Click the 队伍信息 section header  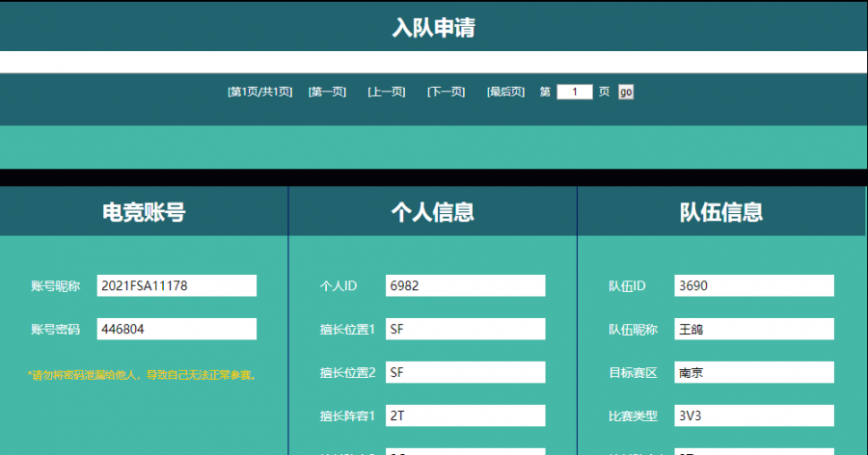[721, 211]
